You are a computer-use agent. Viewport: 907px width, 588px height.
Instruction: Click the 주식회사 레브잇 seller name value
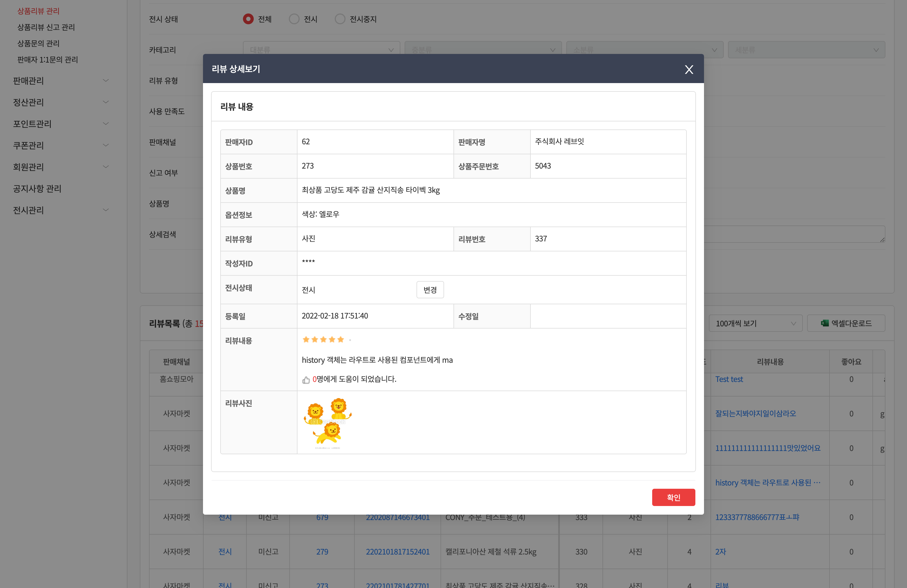(x=559, y=141)
